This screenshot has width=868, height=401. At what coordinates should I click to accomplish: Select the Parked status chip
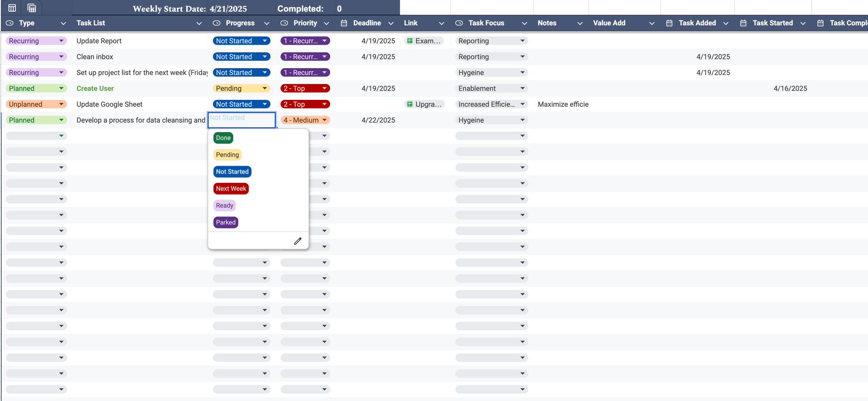[x=226, y=223]
